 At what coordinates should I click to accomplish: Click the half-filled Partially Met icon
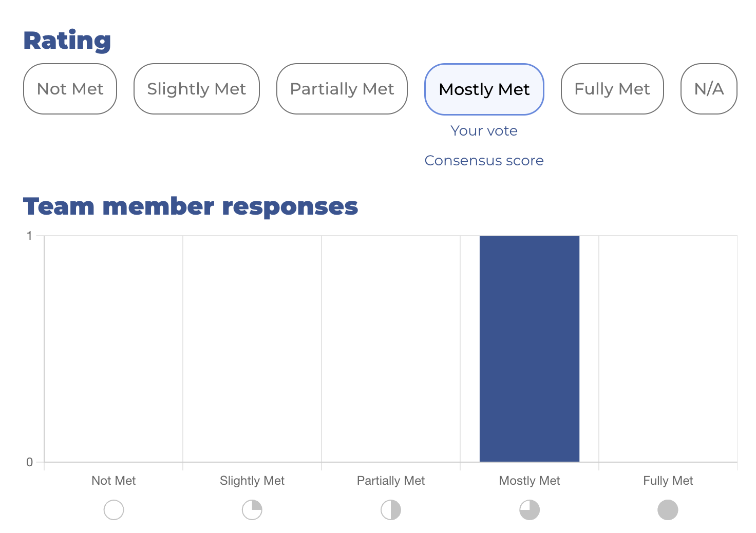[x=391, y=510]
